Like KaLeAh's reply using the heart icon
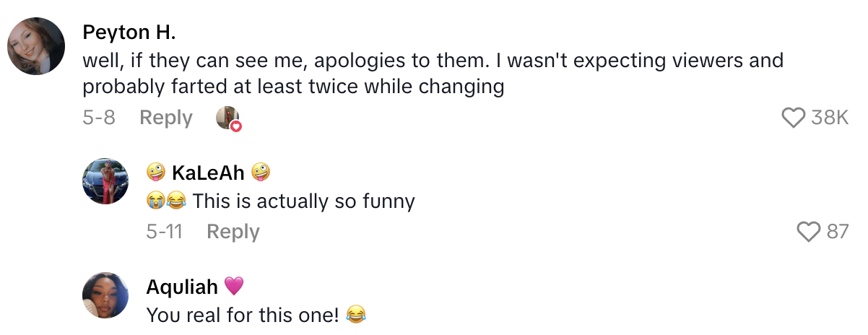Image resolution: width=868 pixels, height=335 pixels. (809, 232)
